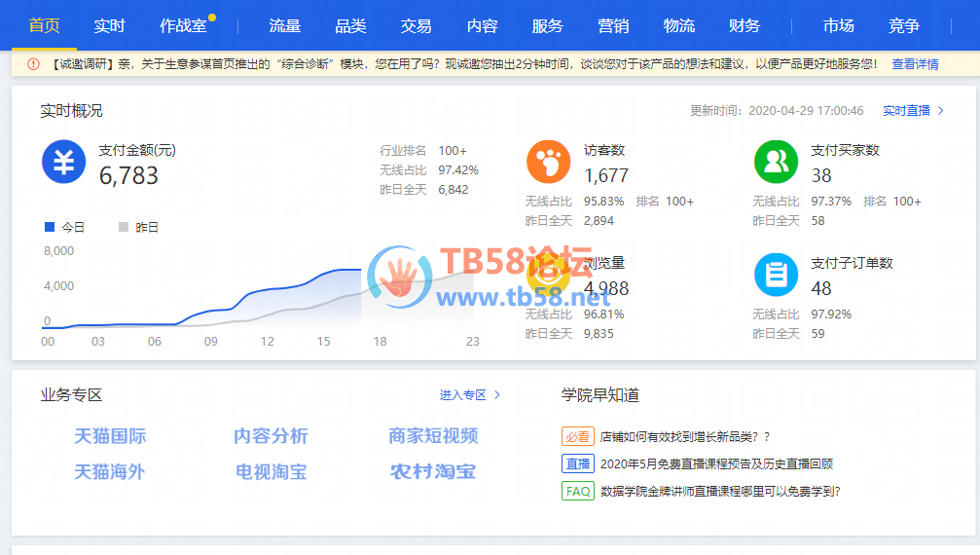The image size is (980, 555).
Task: Click the 支付买家数 value 38
Action: [821, 175]
